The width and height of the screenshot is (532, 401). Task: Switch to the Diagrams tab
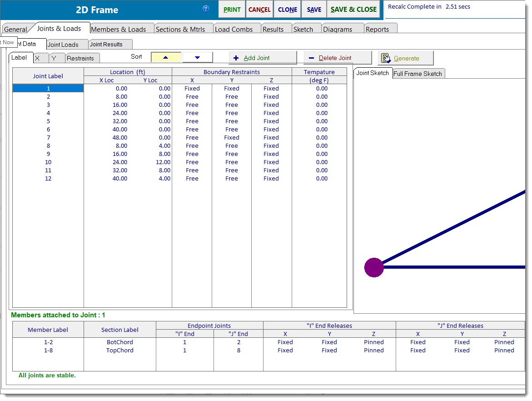pyautogui.click(x=338, y=29)
